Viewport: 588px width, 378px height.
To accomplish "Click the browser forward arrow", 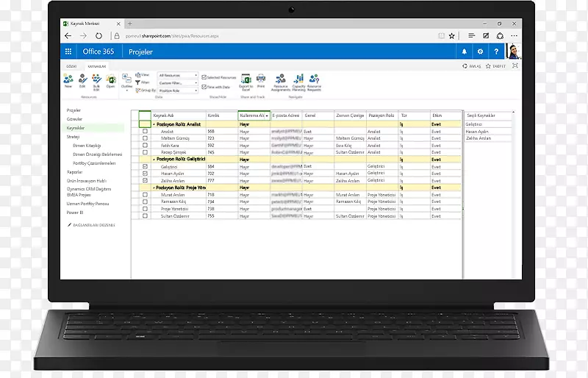I will [x=83, y=35].
